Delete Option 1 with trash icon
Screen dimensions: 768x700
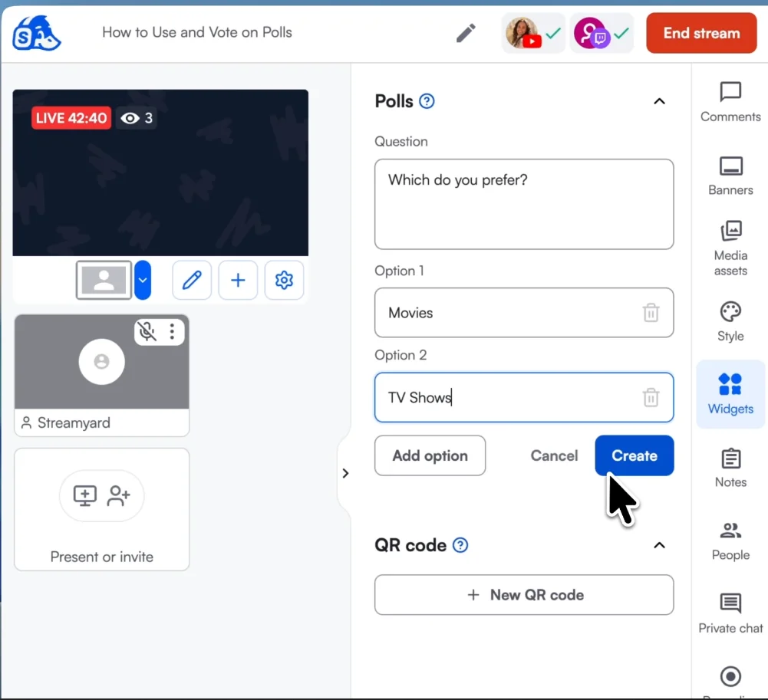[651, 312]
